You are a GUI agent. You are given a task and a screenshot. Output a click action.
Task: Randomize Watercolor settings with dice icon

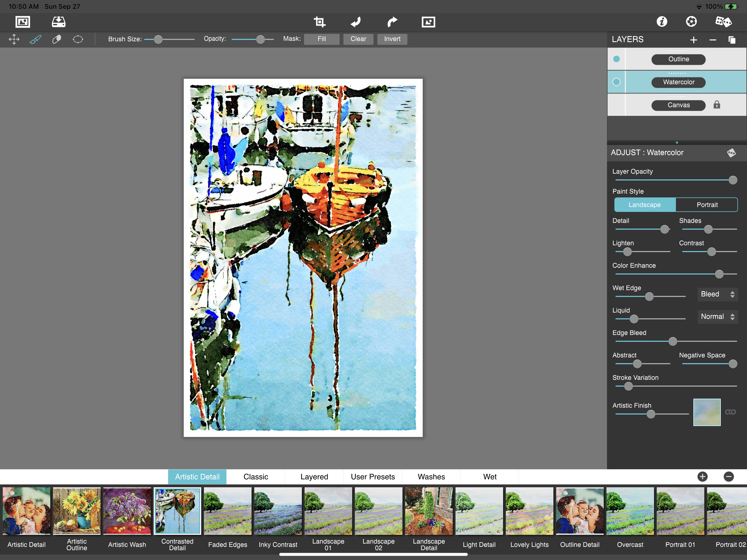731,153
